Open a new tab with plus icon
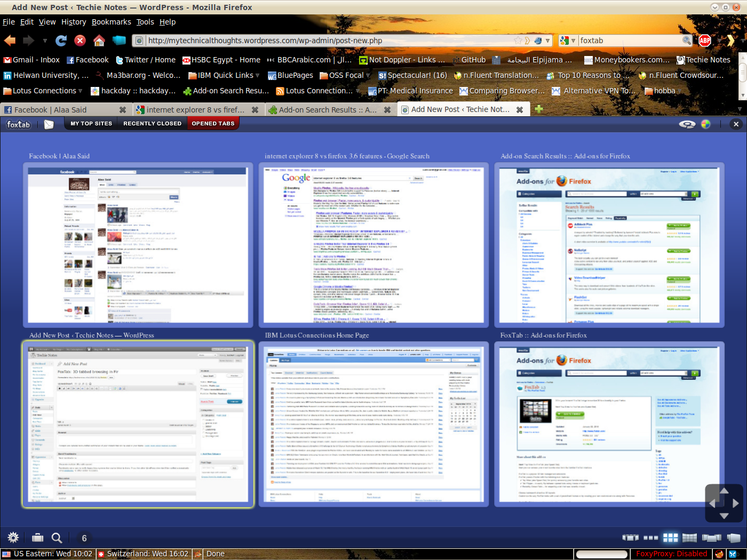747x560 pixels. point(539,109)
